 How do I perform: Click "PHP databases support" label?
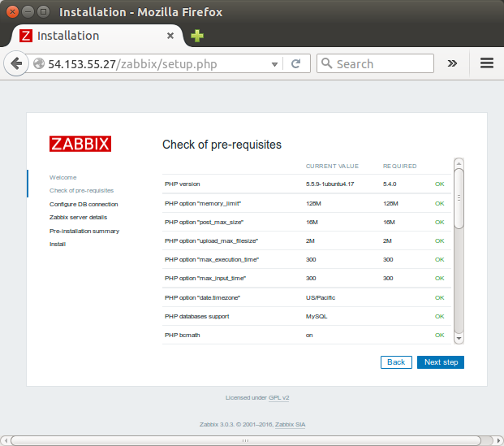196,316
